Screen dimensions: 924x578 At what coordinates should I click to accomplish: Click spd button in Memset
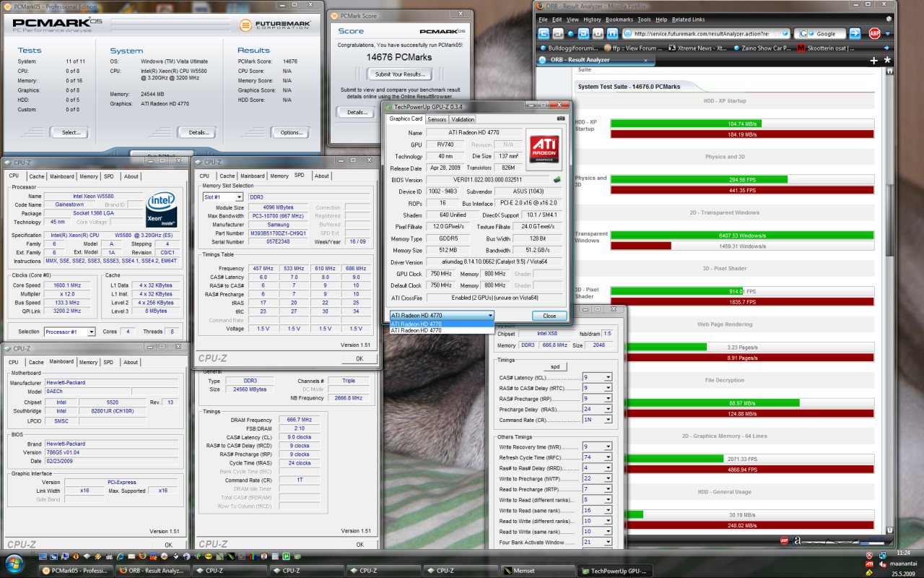(555, 367)
